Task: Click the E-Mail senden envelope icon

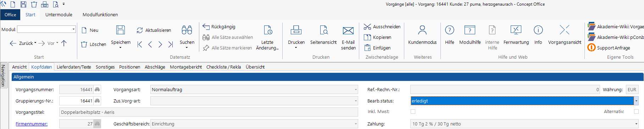Action: [348, 31]
